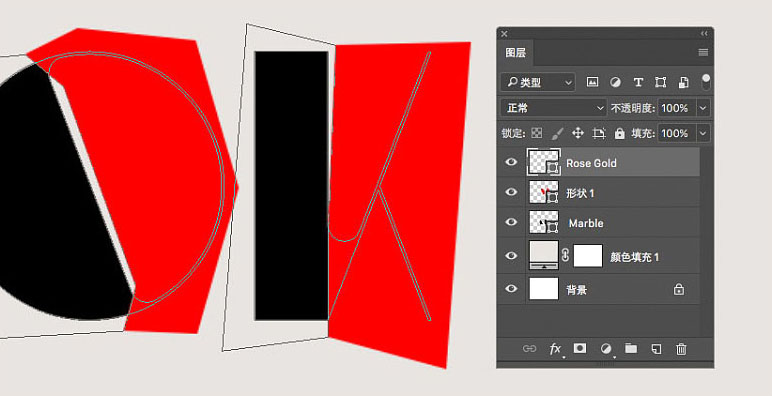Open the 正常 blend mode dropdown
Viewport: 772px width, 396px height.
pos(553,108)
